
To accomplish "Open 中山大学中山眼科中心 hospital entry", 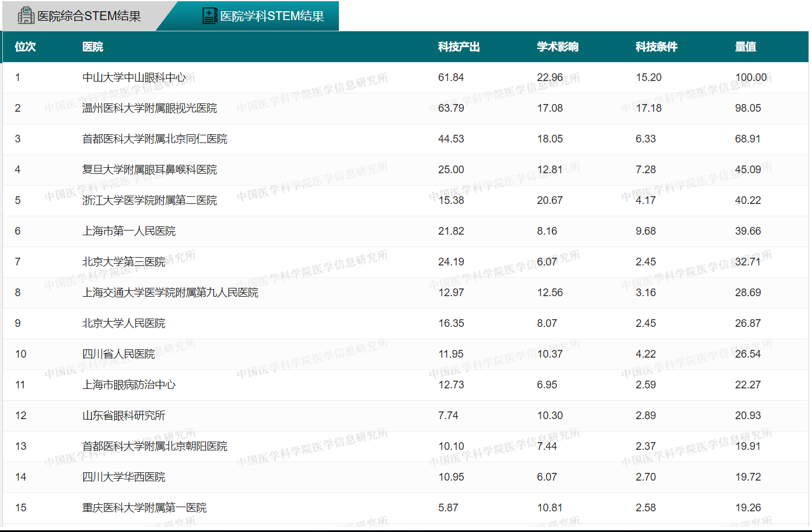I will (x=134, y=77).
